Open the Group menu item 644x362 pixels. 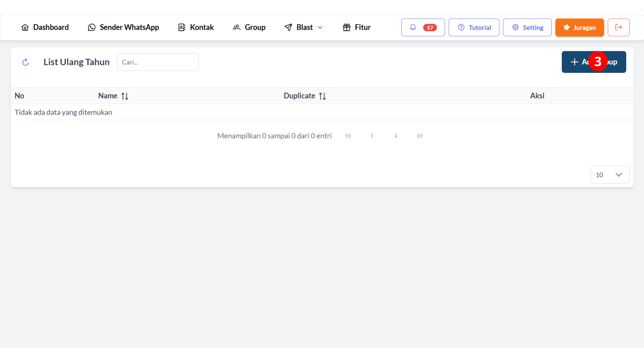tap(249, 27)
